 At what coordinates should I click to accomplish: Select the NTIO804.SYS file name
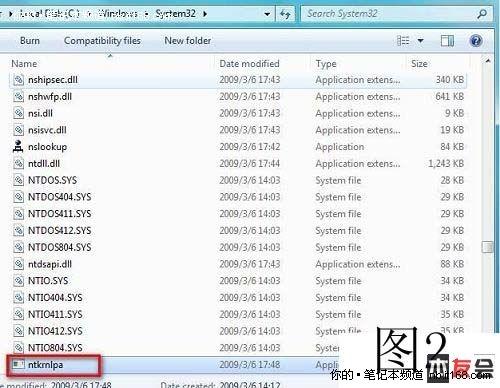tap(55, 348)
